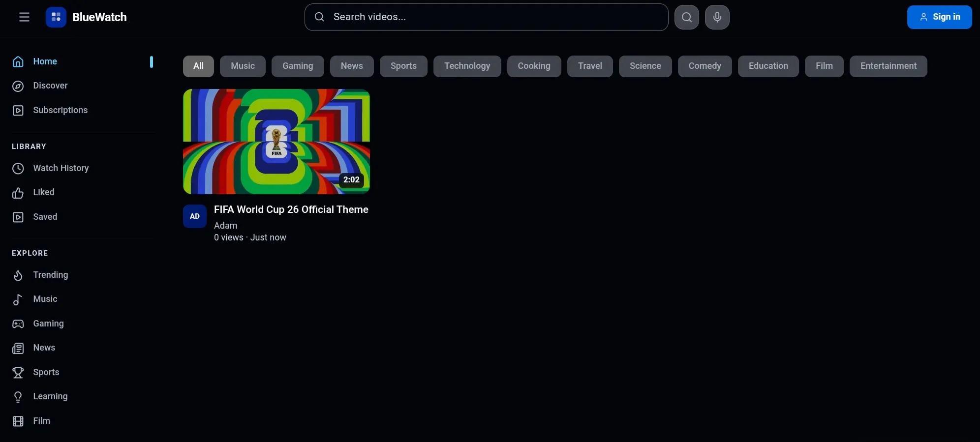The width and height of the screenshot is (980, 442).
Task: Select the Travel category chip
Action: (x=590, y=66)
